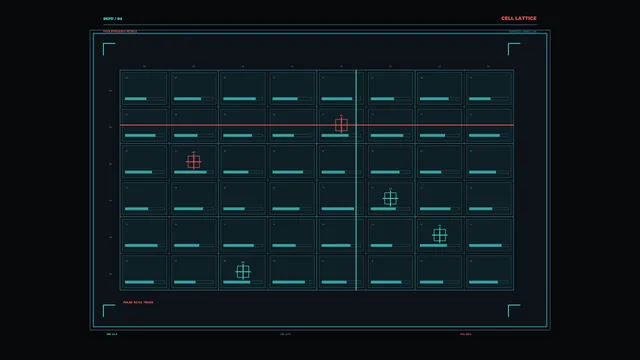Open the first cell of the top row
The height and width of the screenshot is (360, 640).
tap(144, 88)
